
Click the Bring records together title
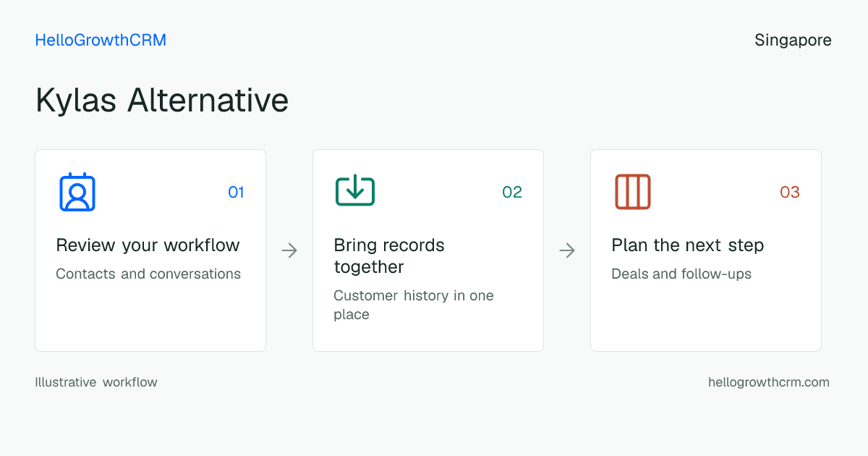click(389, 256)
